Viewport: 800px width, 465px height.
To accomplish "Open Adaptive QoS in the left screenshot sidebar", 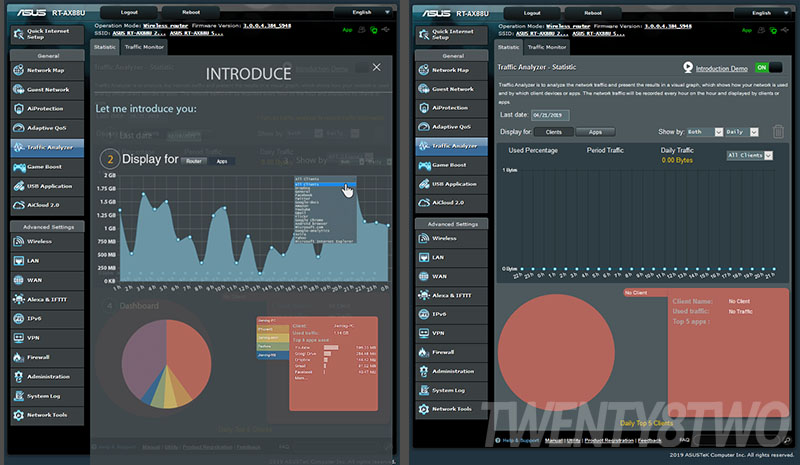I will pyautogui.click(x=47, y=128).
